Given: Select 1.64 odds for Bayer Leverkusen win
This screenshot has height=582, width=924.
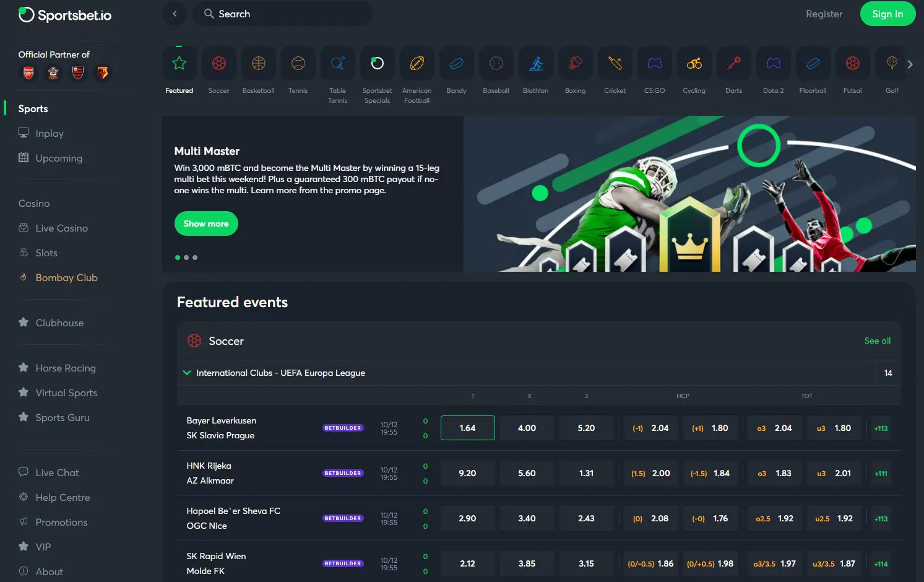Looking at the screenshot, I should (467, 428).
